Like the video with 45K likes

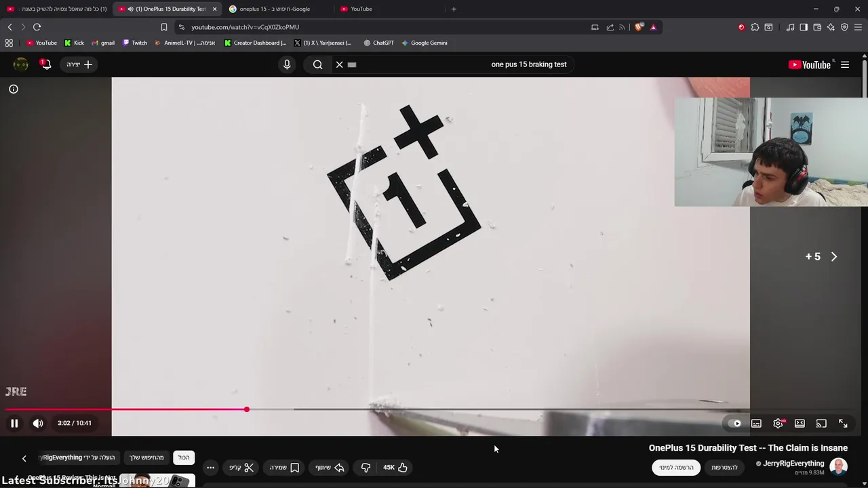click(x=395, y=468)
